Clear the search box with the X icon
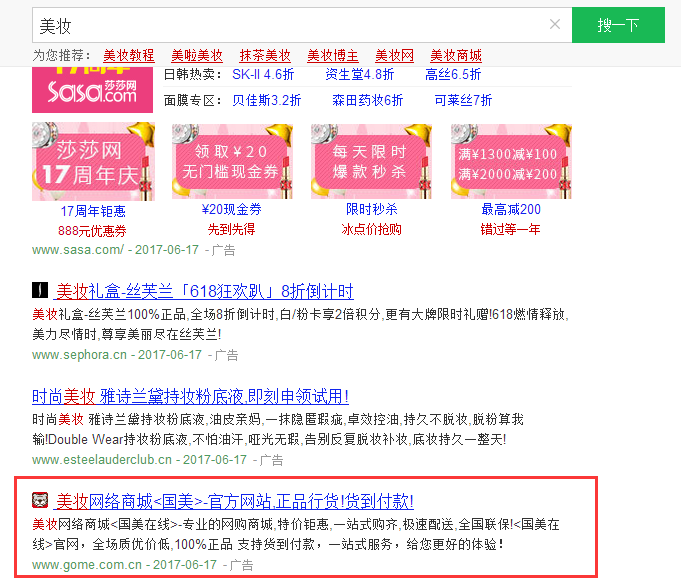The image size is (681, 586). click(x=555, y=25)
